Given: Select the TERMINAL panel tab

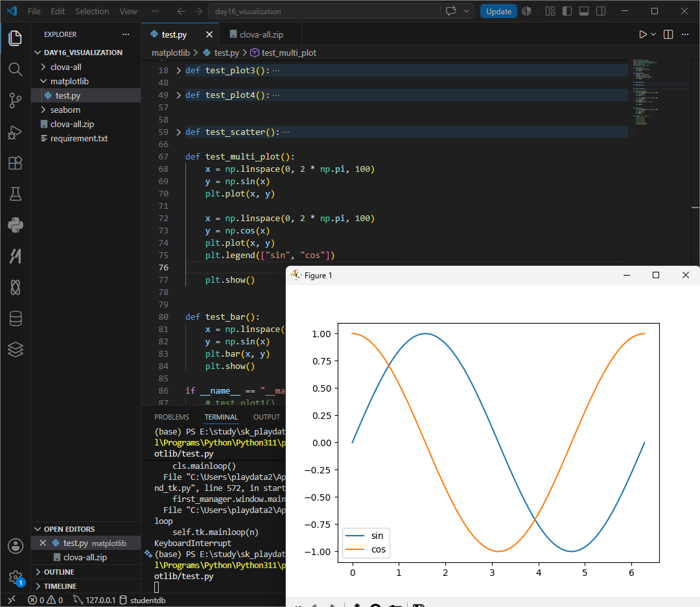Looking at the screenshot, I should 221,417.
